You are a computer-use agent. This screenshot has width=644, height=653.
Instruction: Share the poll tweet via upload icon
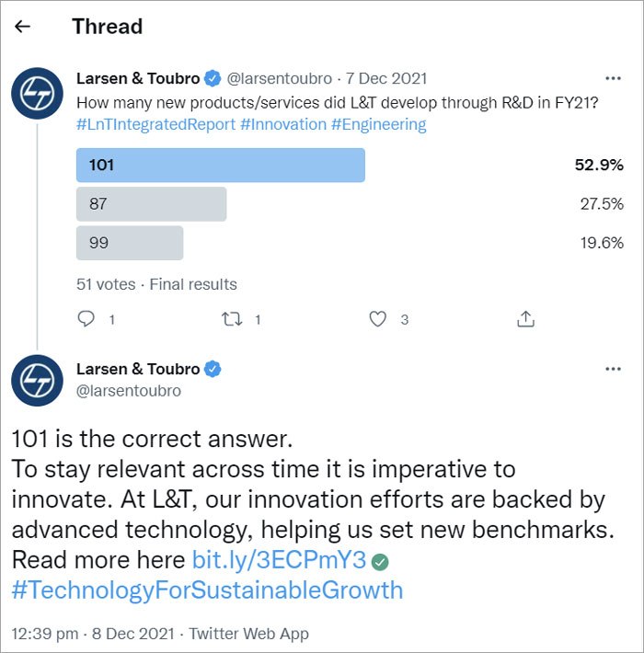525,319
